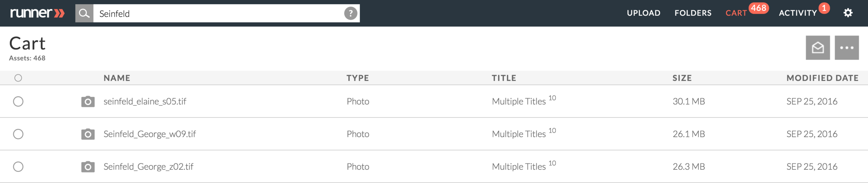Sort the list by Modified Date column
The height and width of the screenshot is (183, 868).
pyautogui.click(x=822, y=78)
